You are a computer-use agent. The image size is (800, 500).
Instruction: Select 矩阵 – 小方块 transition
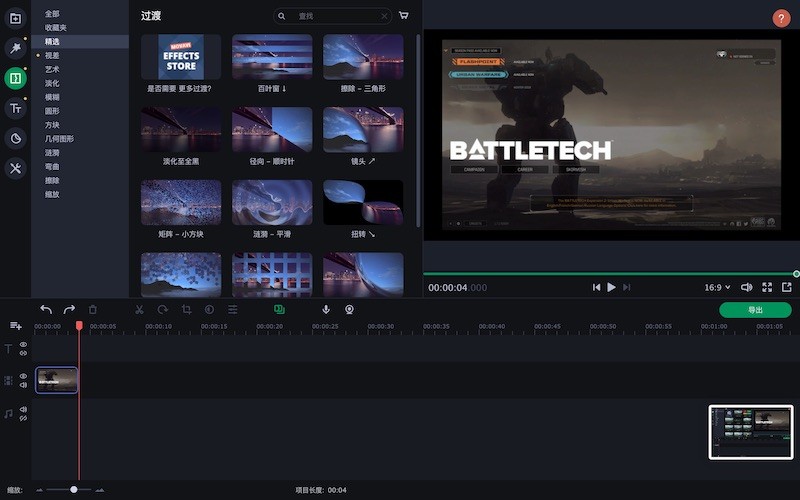click(181, 203)
